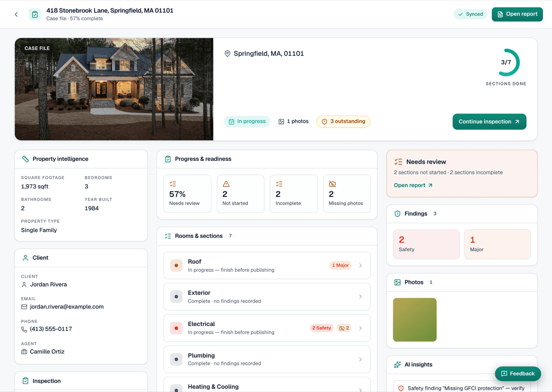Click the Inspection clipboard icon

tap(25, 381)
